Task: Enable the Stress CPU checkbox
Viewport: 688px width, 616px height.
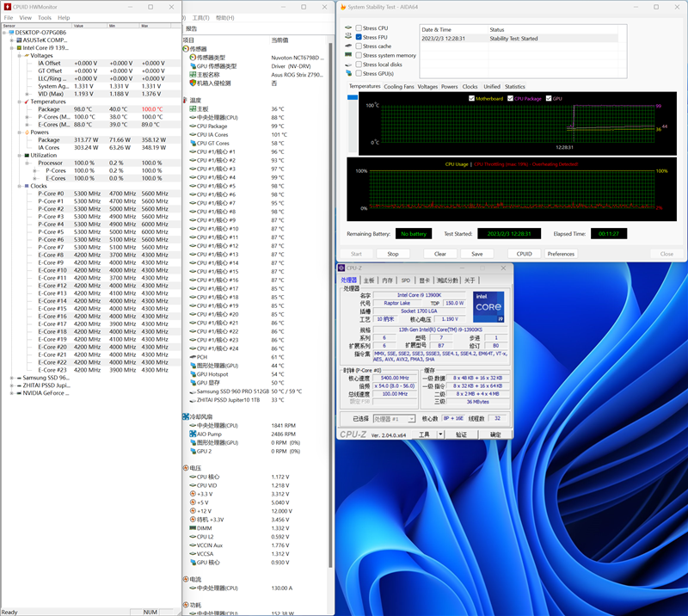Action: click(359, 27)
